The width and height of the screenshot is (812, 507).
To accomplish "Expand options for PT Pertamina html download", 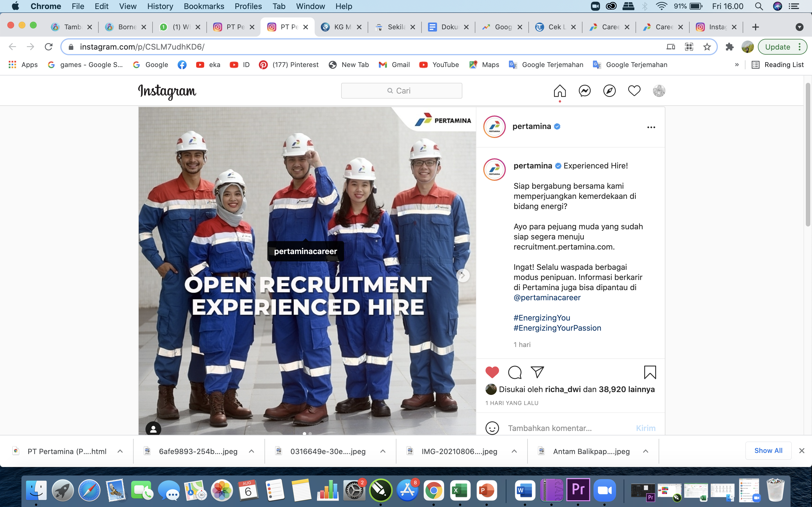I will coord(120,451).
